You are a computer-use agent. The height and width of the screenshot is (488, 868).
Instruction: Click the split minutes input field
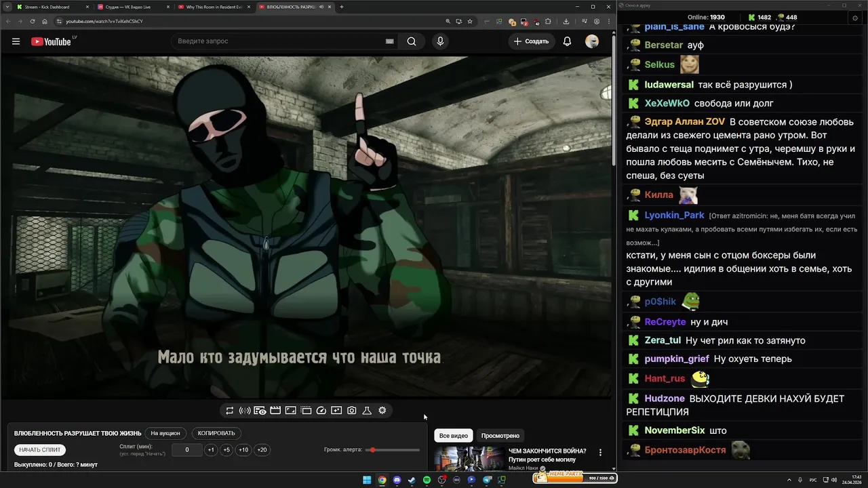pos(187,450)
